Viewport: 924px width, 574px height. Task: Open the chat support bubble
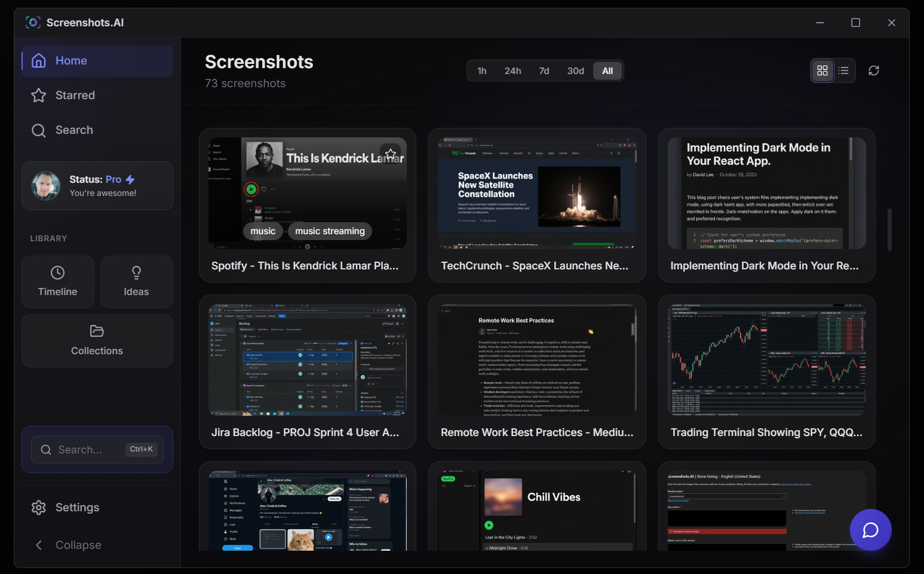tap(870, 530)
